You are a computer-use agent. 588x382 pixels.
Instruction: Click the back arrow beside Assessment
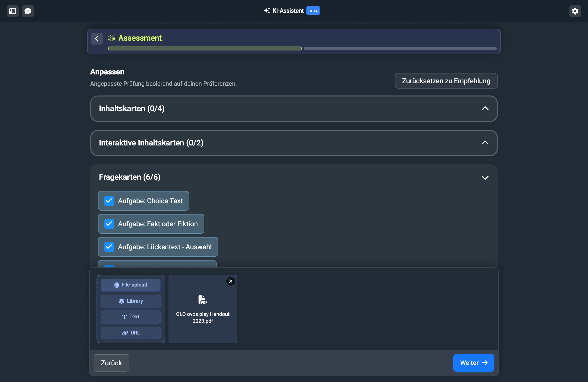[x=97, y=38]
